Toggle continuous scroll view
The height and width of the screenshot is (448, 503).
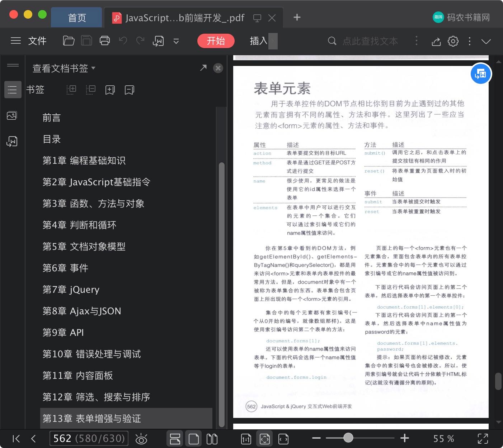[x=175, y=439]
